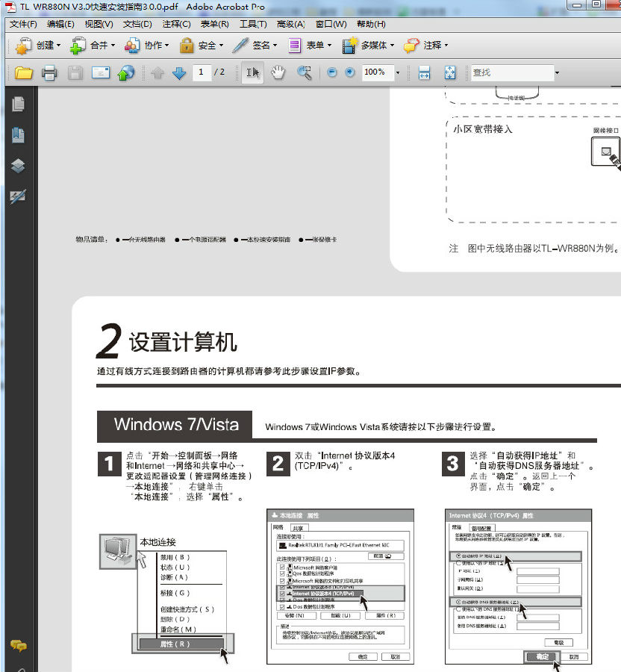Select the text Select tool
Image resolution: width=621 pixels, height=672 pixels.
point(253,72)
